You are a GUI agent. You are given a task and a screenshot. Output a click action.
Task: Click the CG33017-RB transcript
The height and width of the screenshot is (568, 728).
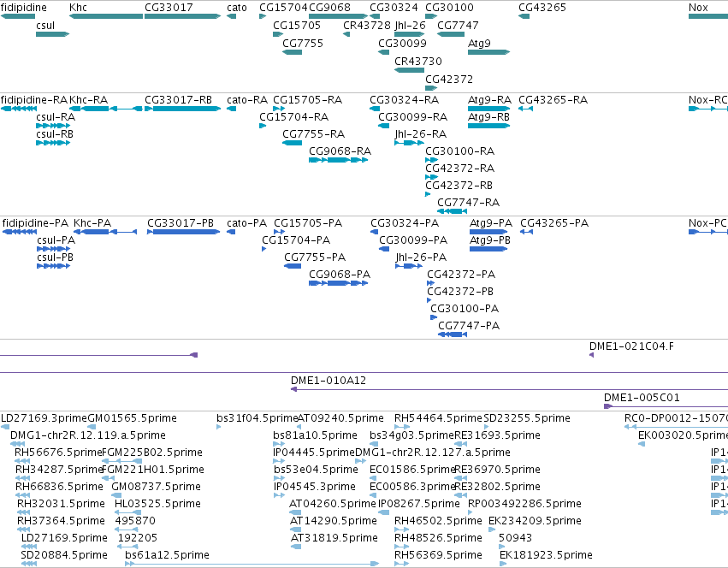point(182,109)
